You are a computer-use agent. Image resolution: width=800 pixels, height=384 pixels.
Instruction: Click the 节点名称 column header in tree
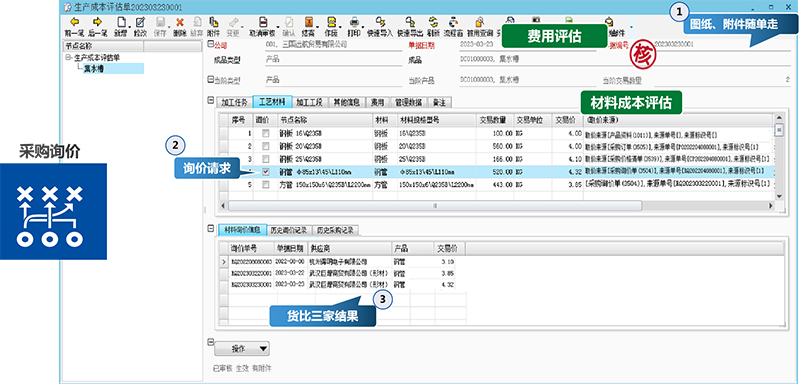pyautogui.click(x=103, y=46)
